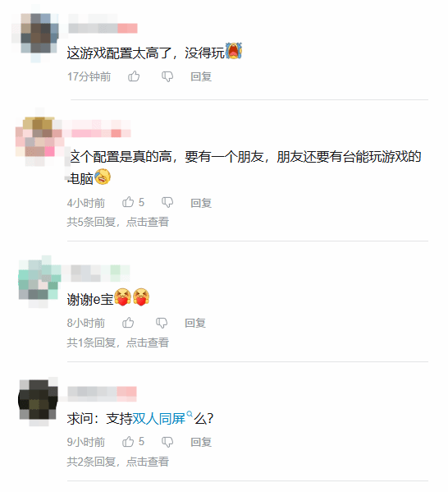Open the first commenter's avatar

(x=35, y=34)
